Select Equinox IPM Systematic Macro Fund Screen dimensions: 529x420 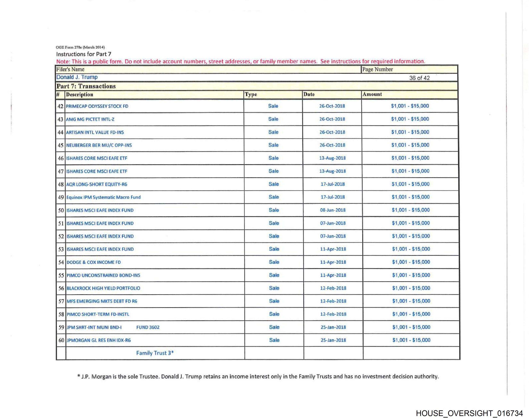(103, 197)
